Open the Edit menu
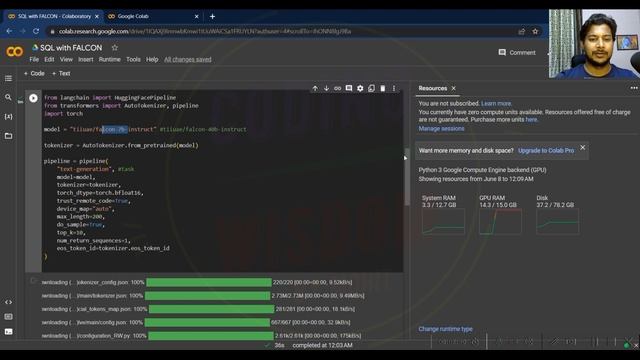The width and height of the screenshot is (640, 360). 49,60
